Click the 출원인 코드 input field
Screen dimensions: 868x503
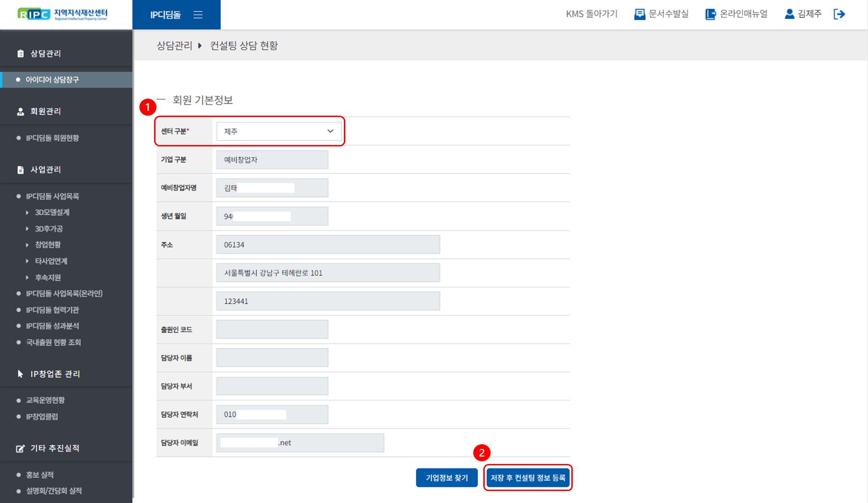tap(272, 330)
